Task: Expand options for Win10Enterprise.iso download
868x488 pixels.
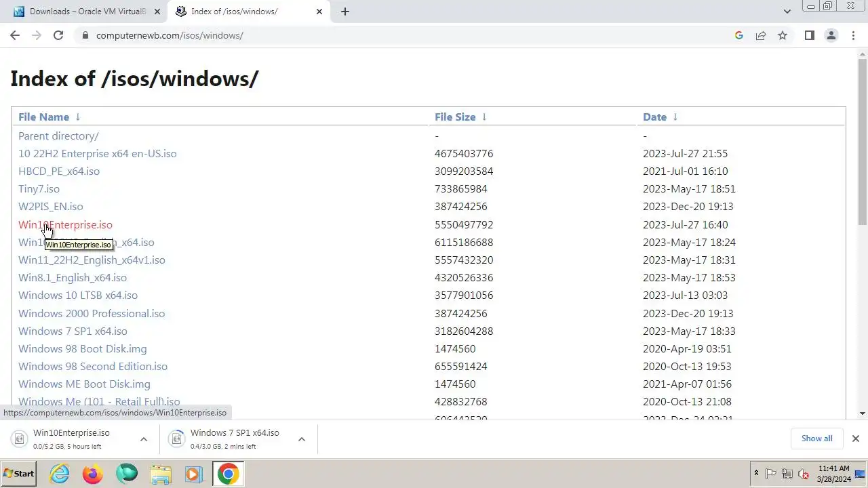Action: click(x=144, y=439)
